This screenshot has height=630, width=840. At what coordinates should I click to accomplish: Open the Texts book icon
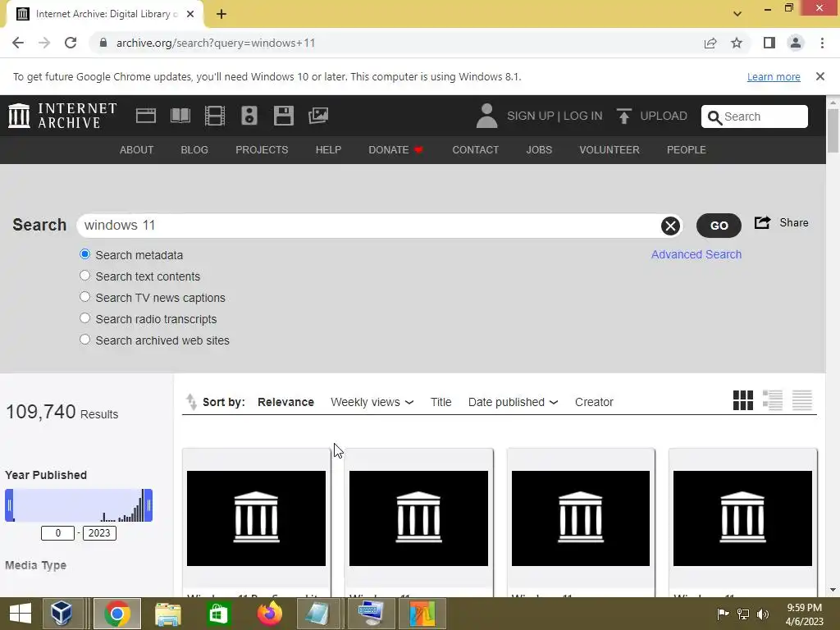pyautogui.click(x=180, y=116)
